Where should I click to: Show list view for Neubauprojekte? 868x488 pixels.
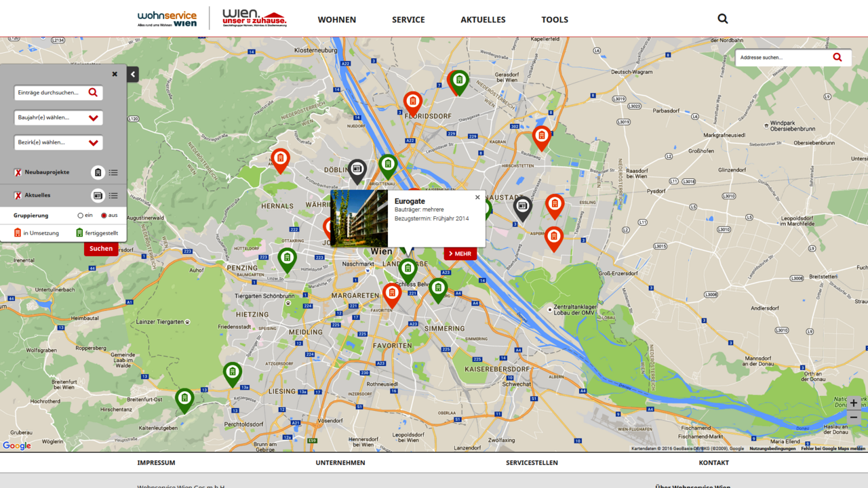click(x=113, y=173)
